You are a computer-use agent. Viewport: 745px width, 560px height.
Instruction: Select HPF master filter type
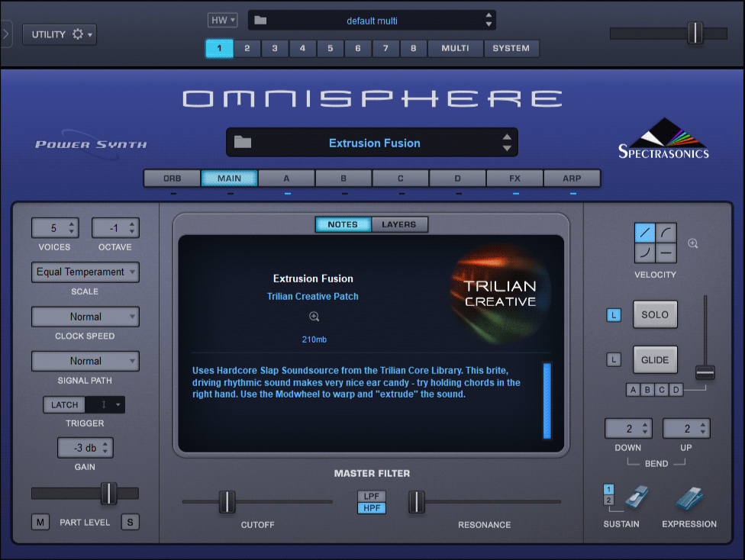(372, 508)
